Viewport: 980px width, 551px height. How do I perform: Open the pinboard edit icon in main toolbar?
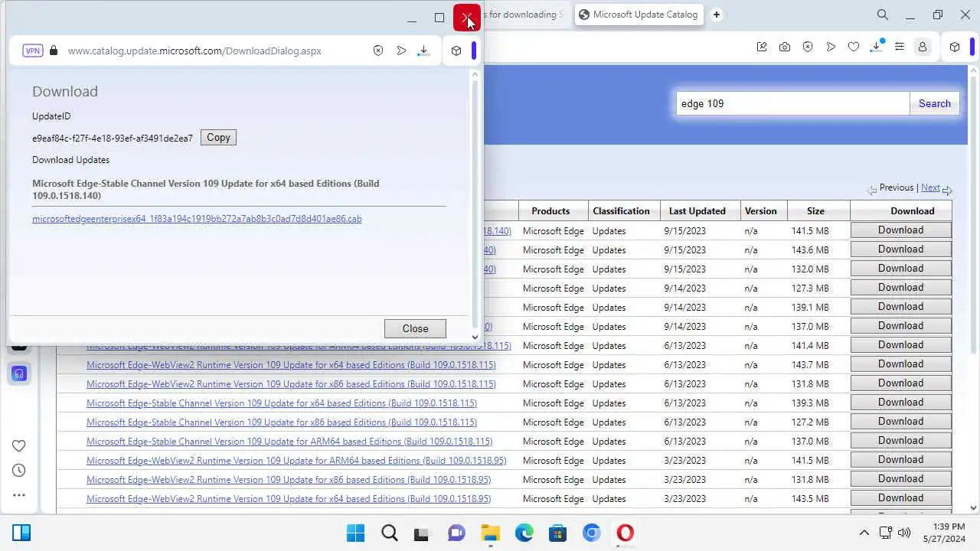click(762, 47)
